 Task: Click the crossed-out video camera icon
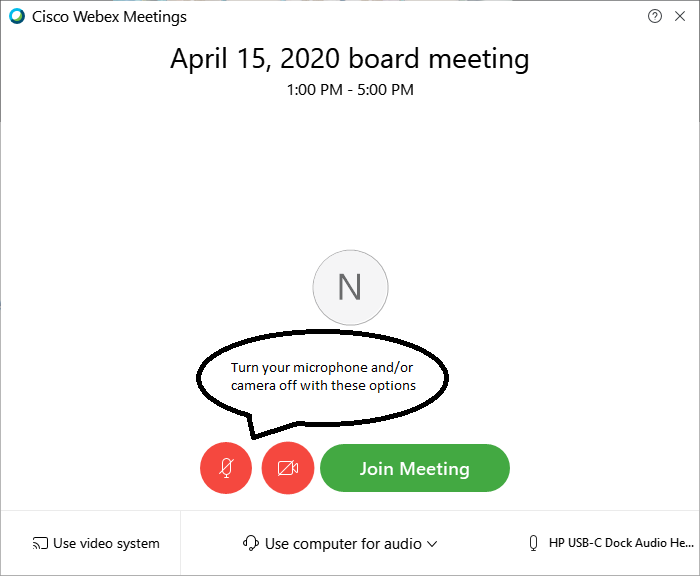[x=288, y=468]
